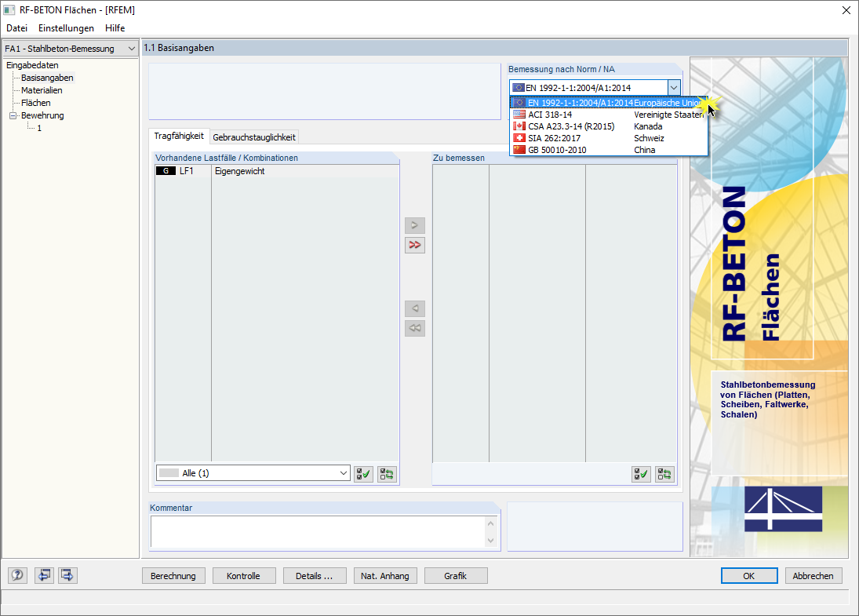859x616 pixels.
Task: Select all in Zu bemessen list
Action: tap(641, 474)
